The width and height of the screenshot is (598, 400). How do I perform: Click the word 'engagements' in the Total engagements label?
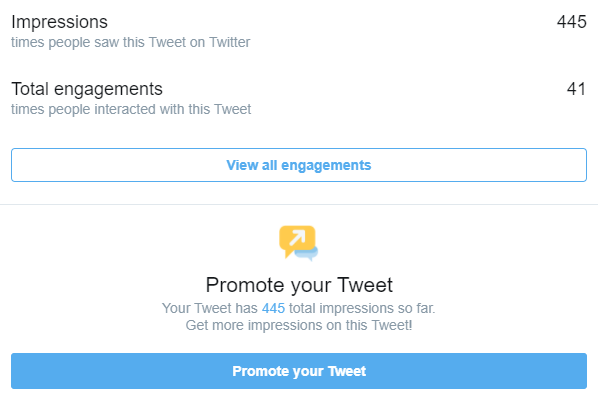[108, 90]
